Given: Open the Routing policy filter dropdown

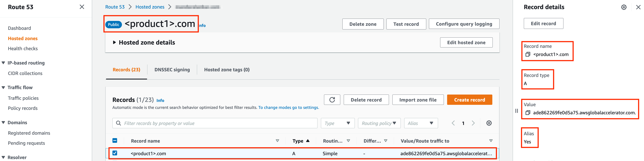Looking at the screenshot, I should click(x=379, y=123).
